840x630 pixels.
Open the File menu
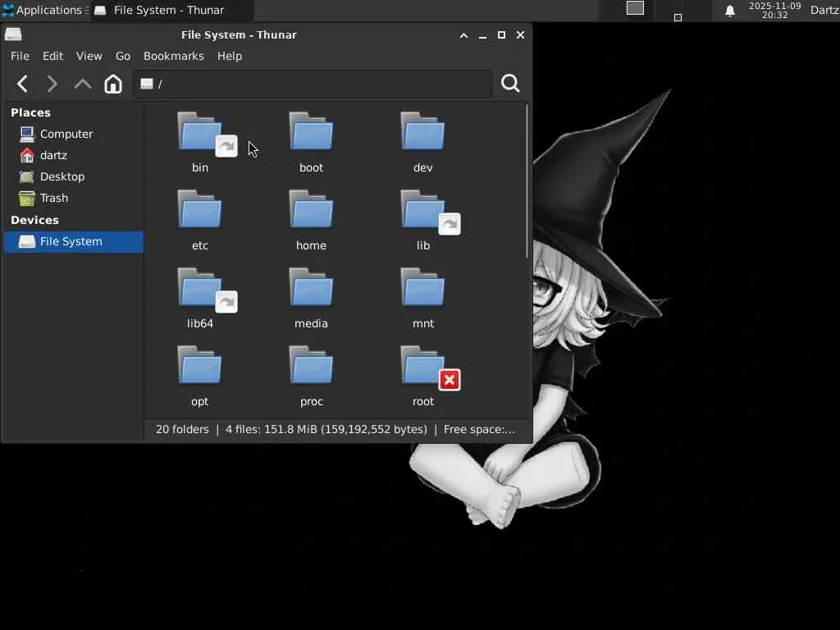(20, 57)
